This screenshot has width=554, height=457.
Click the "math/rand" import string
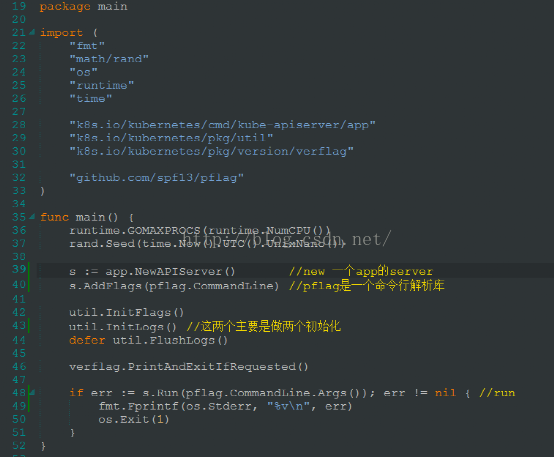pos(109,59)
